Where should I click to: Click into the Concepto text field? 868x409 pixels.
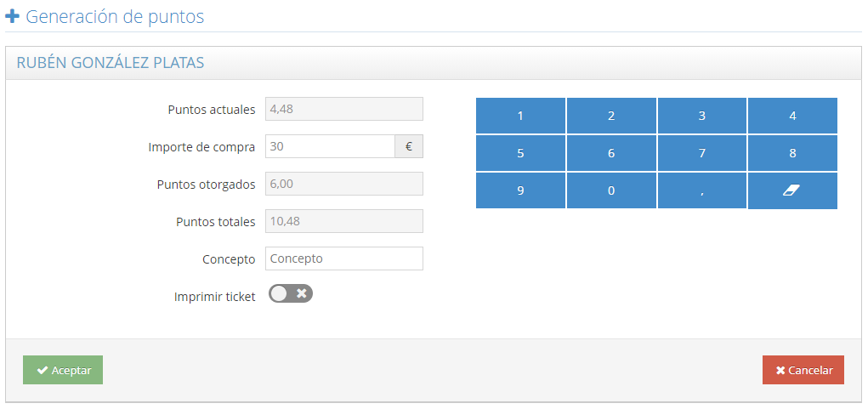(x=343, y=258)
